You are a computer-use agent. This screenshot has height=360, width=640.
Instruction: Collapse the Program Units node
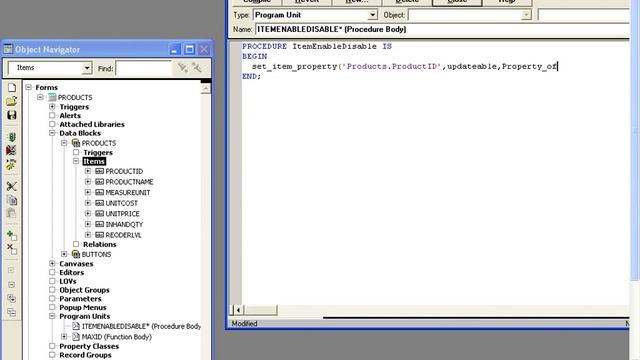52,316
